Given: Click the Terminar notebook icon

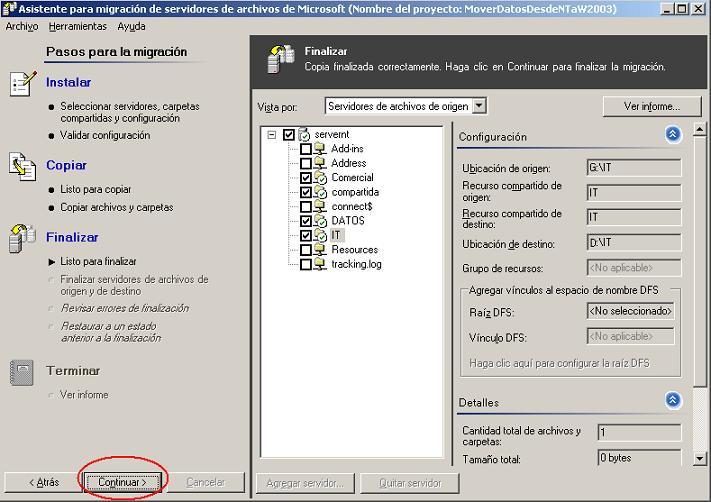Looking at the screenshot, I should point(21,372).
